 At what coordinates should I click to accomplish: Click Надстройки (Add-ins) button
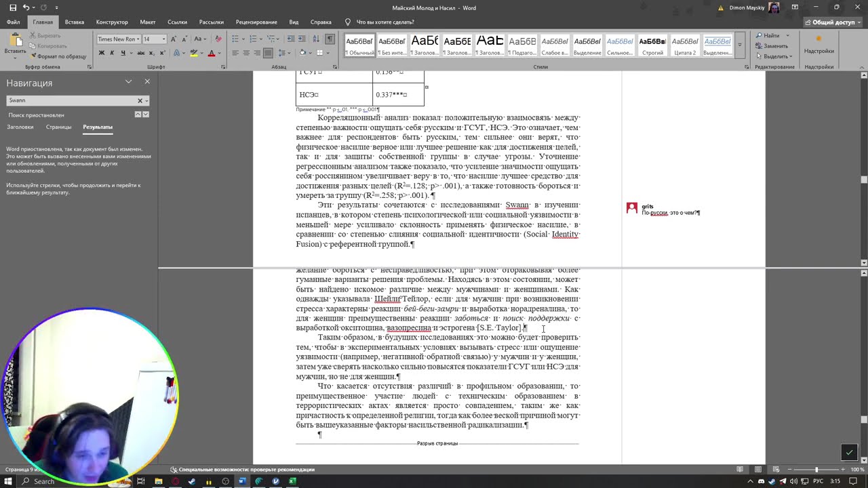point(819,44)
